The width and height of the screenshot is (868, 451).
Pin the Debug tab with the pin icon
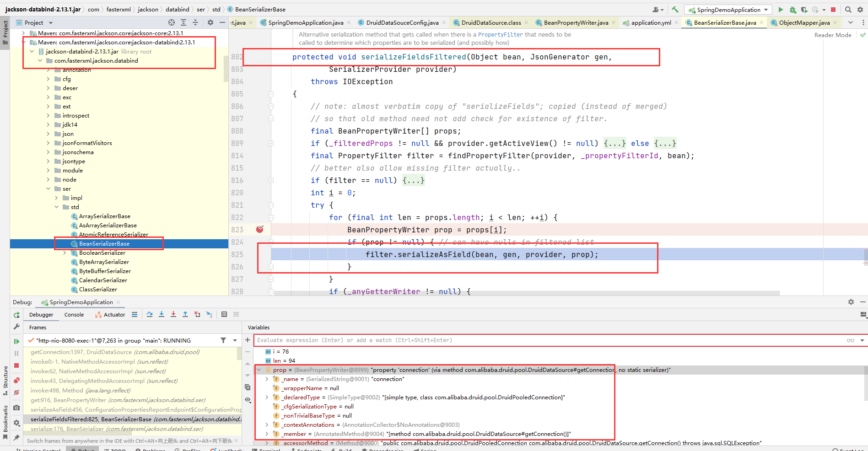point(16,437)
